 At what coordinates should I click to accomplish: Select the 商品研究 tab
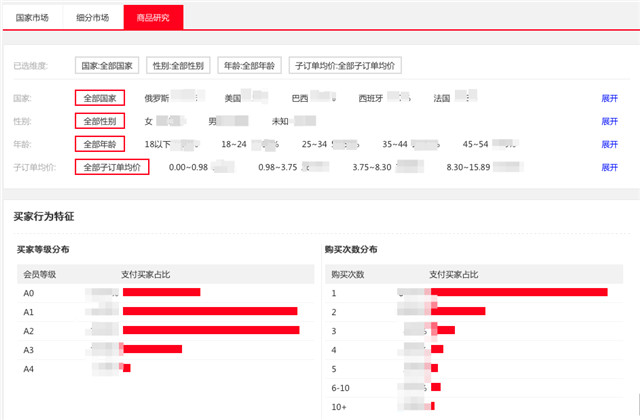click(152, 17)
